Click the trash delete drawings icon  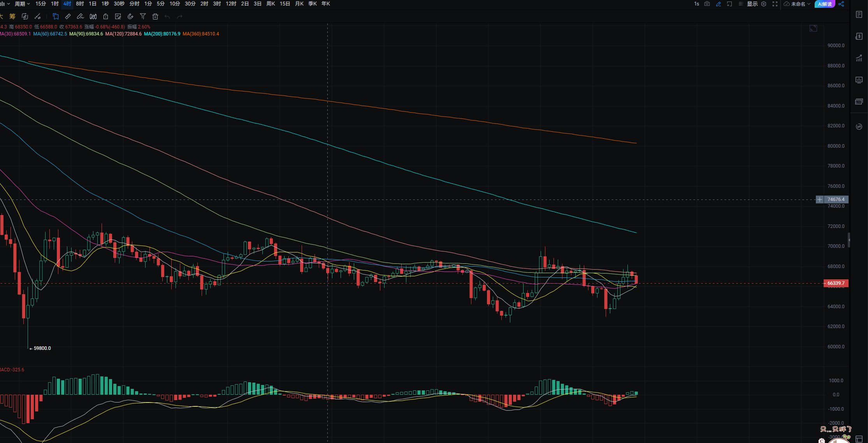pyautogui.click(x=155, y=16)
